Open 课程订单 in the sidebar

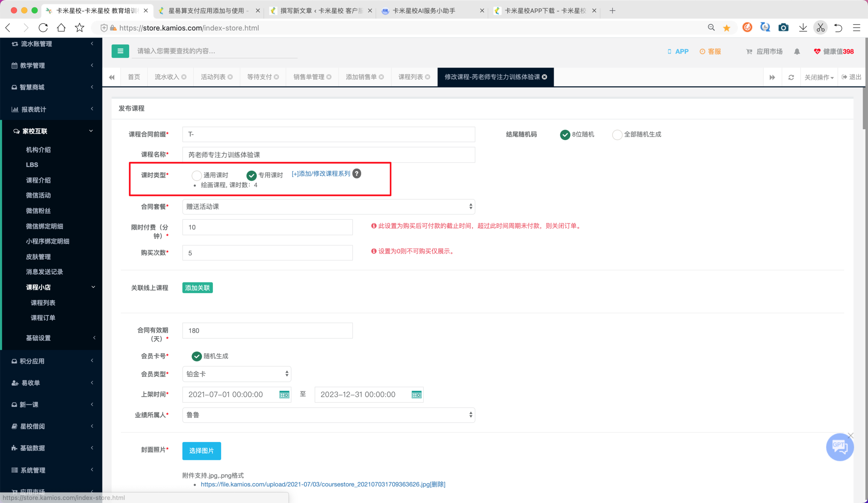coord(43,318)
